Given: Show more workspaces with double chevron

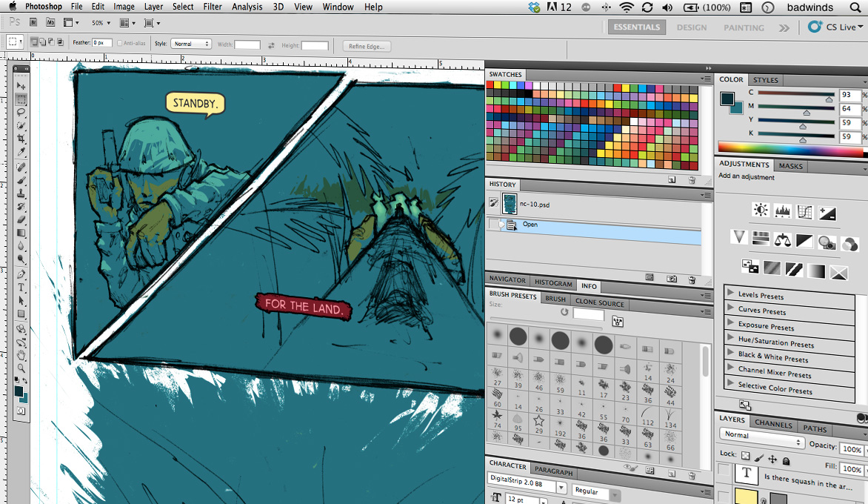Looking at the screenshot, I should coord(784,27).
